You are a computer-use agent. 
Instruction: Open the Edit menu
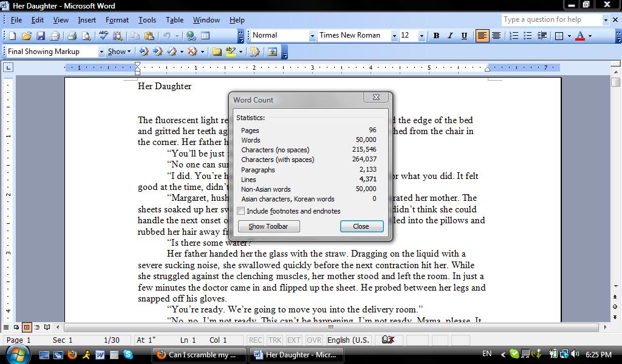coord(37,20)
